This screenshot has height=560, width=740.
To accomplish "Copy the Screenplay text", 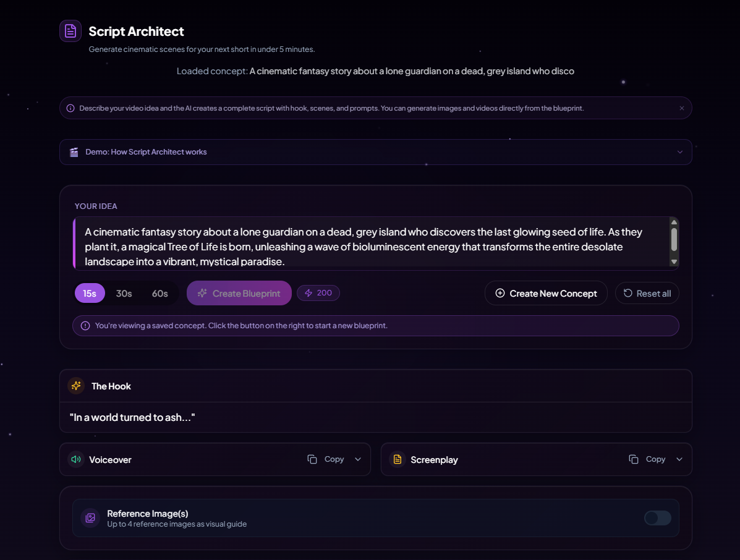I will click(647, 459).
